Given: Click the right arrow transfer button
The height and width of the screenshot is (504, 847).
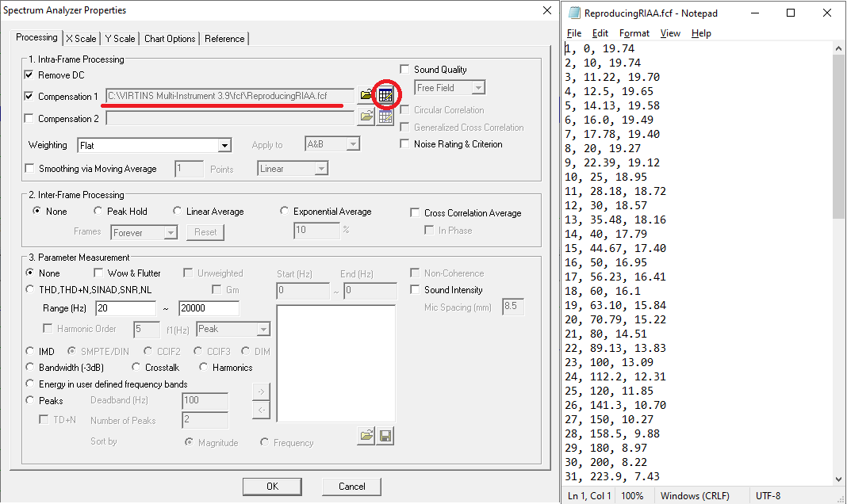Looking at the screenshot, I should pos(261,391).
